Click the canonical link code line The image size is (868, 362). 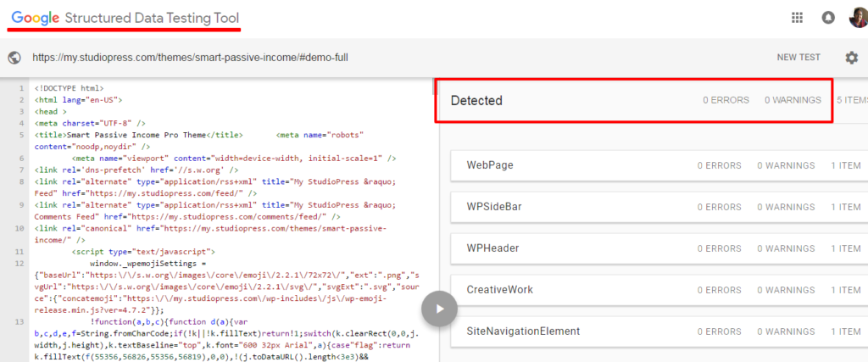click(x=210, y=234)
